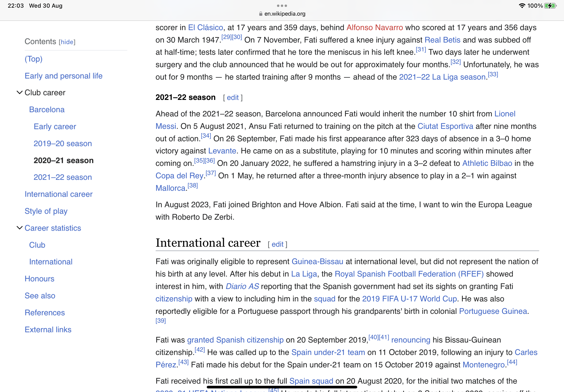Open citation reference [38]
Image resolution: width=564 pixels, height=392 pixels.
point(193,185)
